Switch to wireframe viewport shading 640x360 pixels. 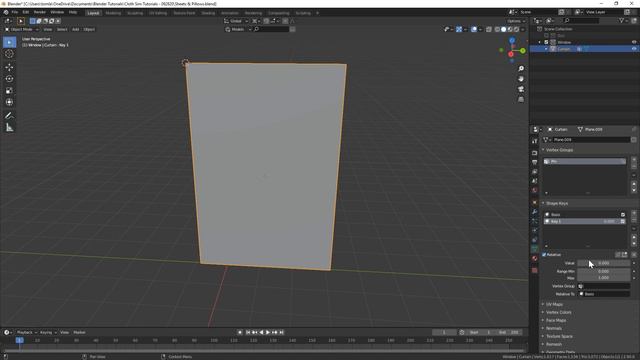coord(497,29)
